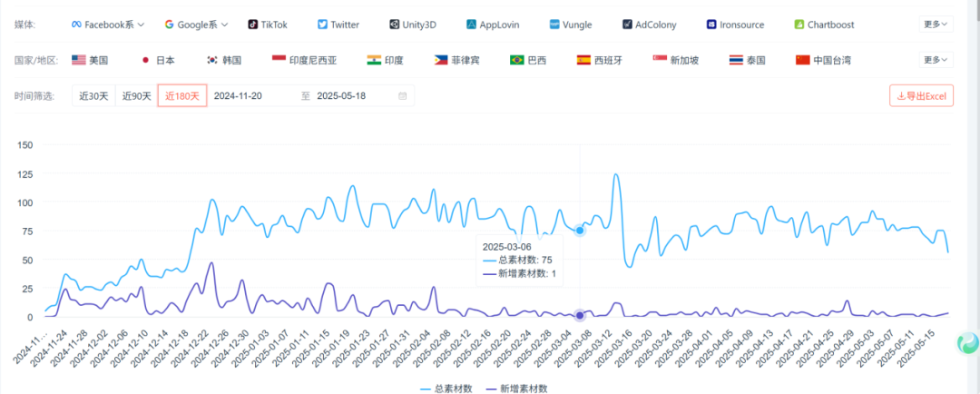Select 菲律宾 country filter
This screenshot has width=980, height=394.
tap(456, 61)
